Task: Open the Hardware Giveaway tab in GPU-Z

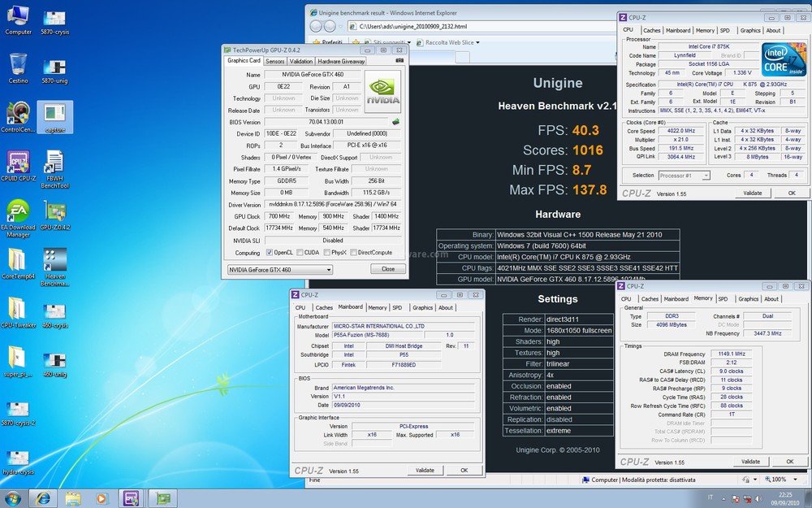Action: 341,61
